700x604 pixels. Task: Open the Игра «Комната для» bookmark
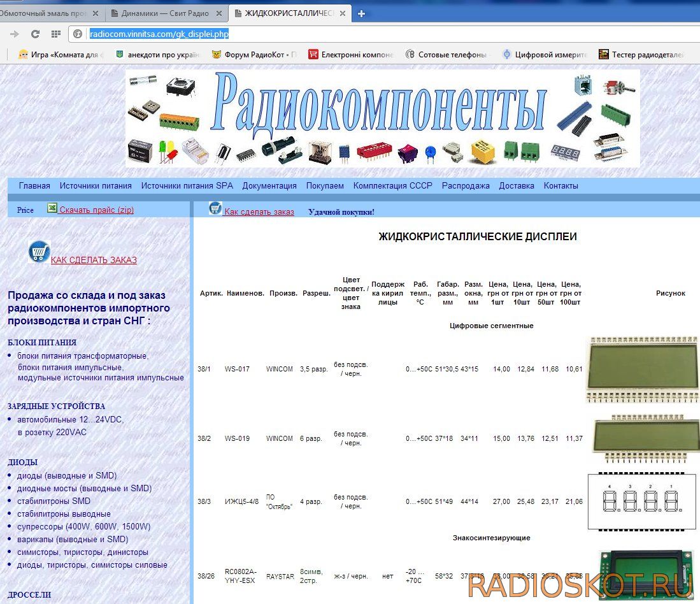point(61,54)
